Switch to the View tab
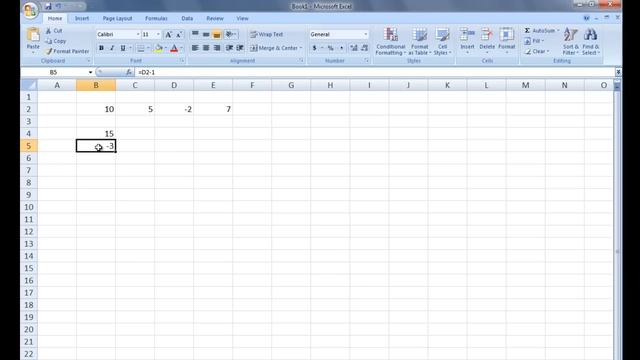This screenshot has width=640, height=360. tap(242, 18)
